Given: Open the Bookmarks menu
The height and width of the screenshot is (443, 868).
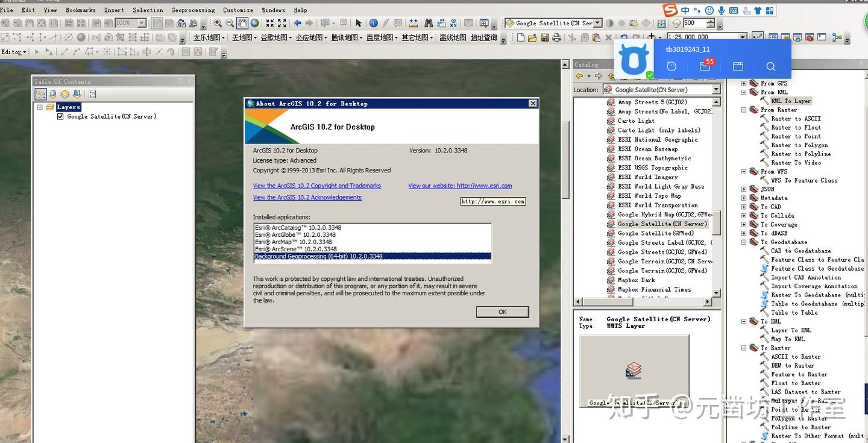Looking at the screenshot, I should [x=80, y=10].
